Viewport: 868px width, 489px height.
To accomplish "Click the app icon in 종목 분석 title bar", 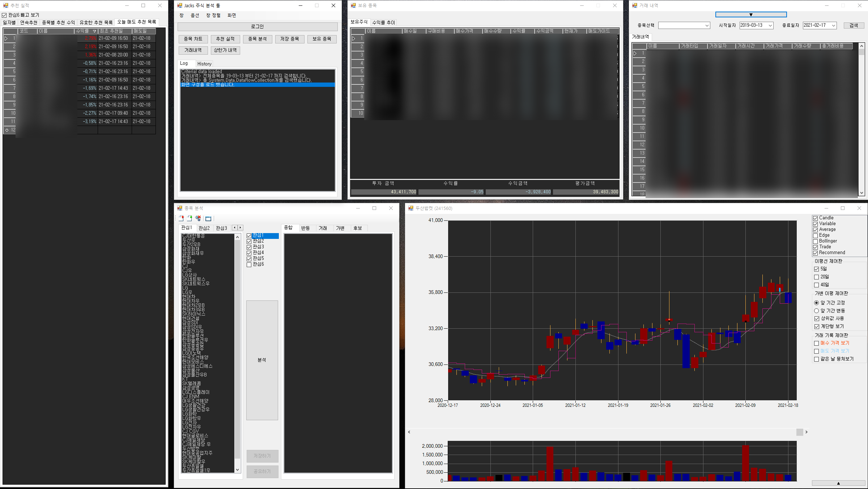I will pos(180,208).
